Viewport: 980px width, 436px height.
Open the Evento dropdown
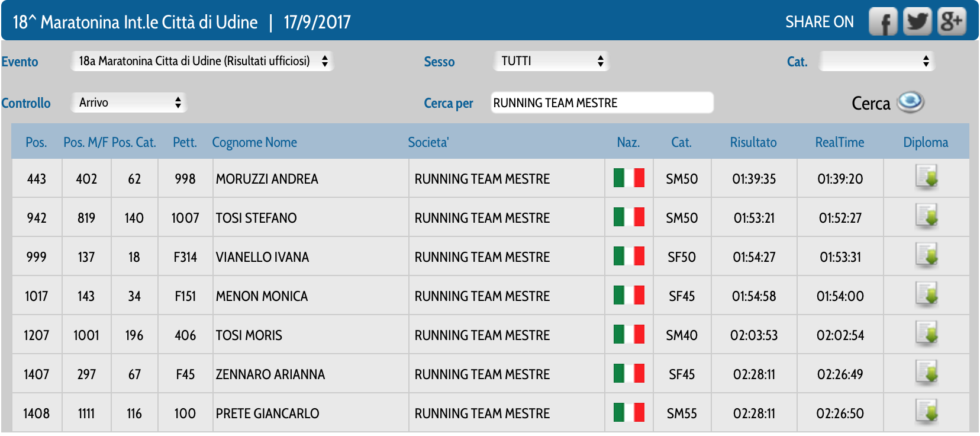click(202, 61)
